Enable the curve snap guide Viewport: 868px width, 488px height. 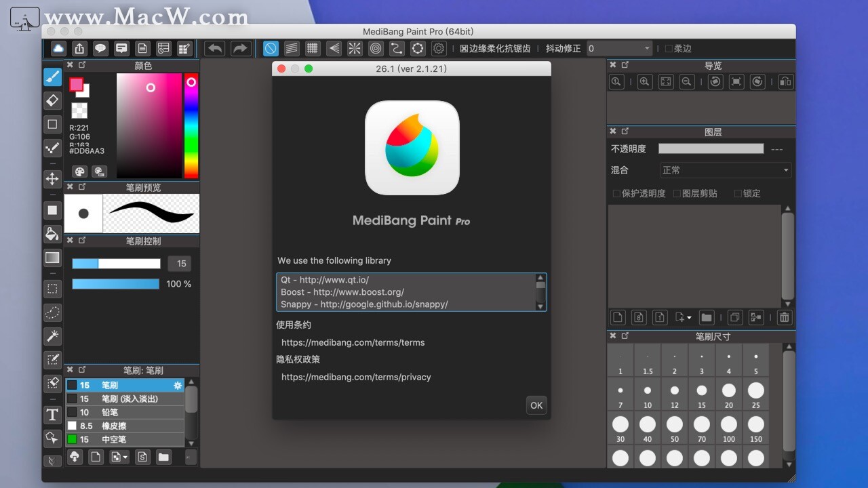click(397, 48)
